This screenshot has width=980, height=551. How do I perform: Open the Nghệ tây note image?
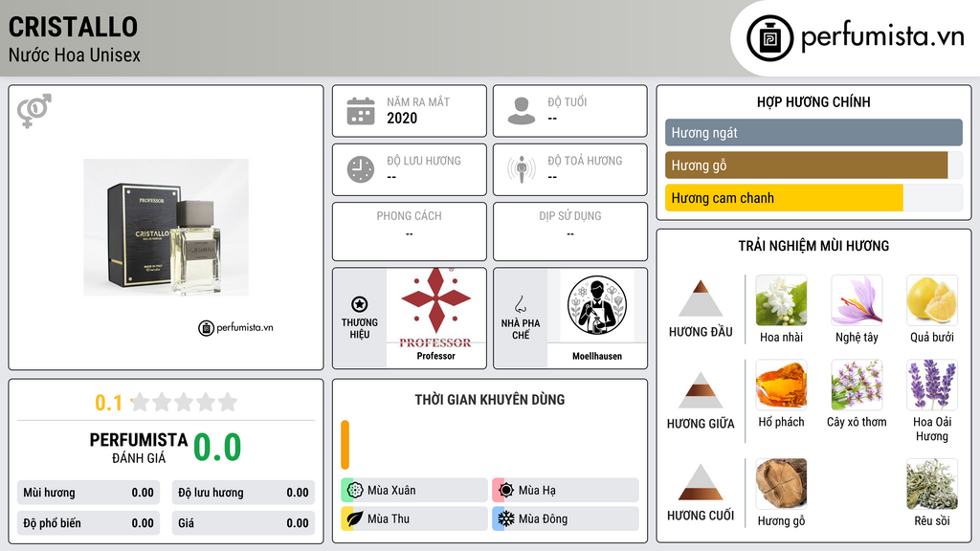pos(857,300)
